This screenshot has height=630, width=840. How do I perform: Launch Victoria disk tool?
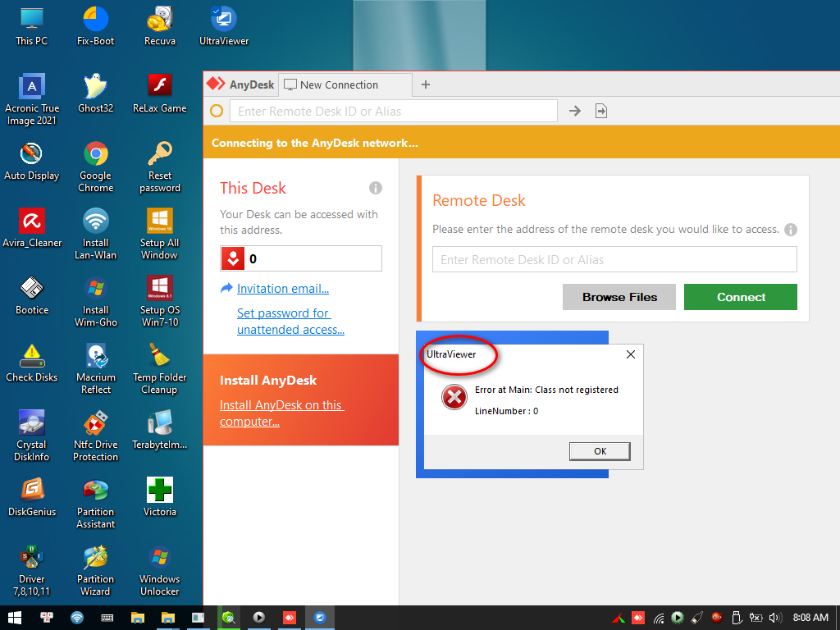point(160,498)
